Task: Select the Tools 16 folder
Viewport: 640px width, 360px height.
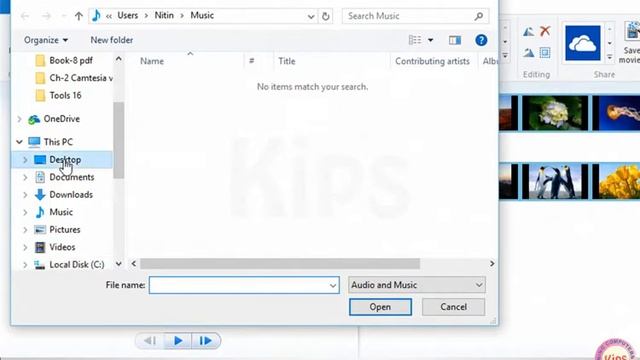Action: pos(65,96)
